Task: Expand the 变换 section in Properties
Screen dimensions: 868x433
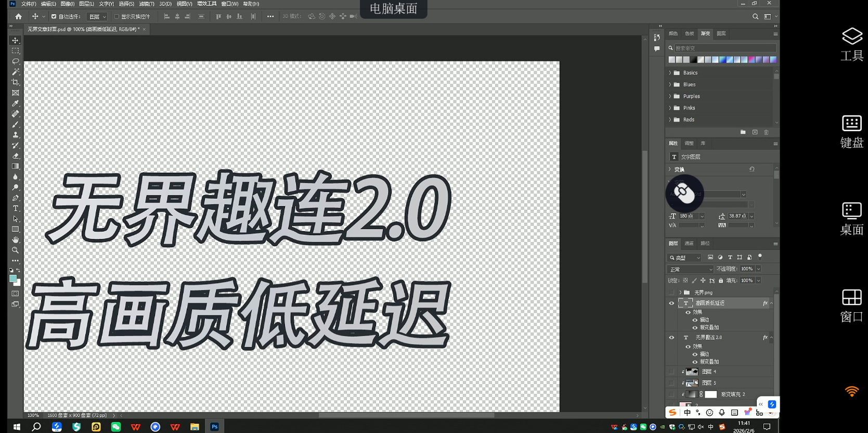Action: 670,169
